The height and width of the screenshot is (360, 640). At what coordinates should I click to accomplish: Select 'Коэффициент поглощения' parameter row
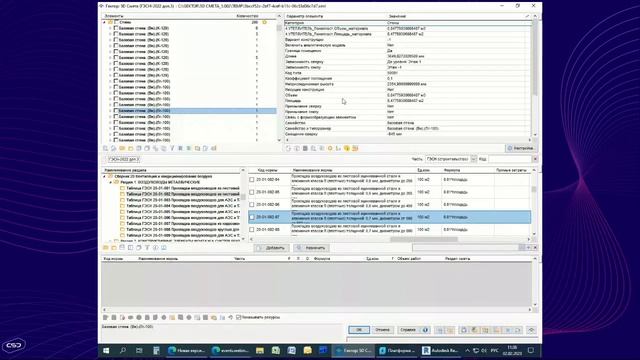click(407, 78)
